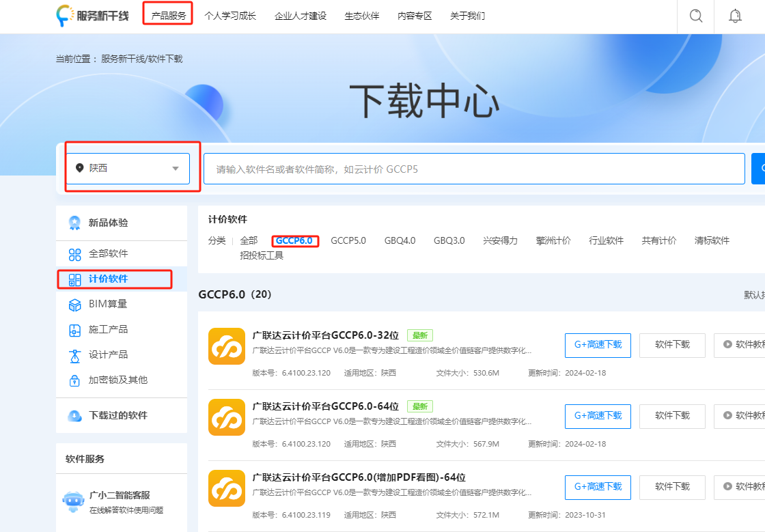
Task: Open the 企业人才建设 menu
Action: [300, 16]
